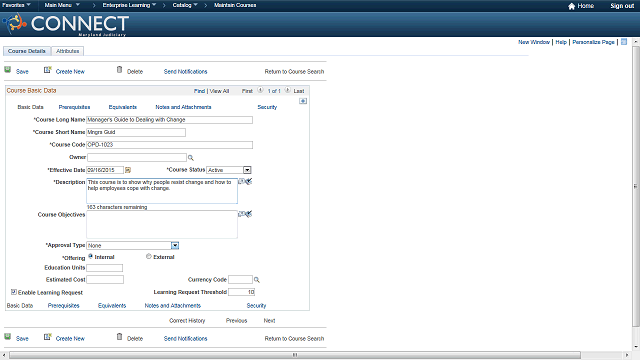Expand the Approval Type dropdown
The height and width of the screenshot is (360, 640).
[175, 245]
